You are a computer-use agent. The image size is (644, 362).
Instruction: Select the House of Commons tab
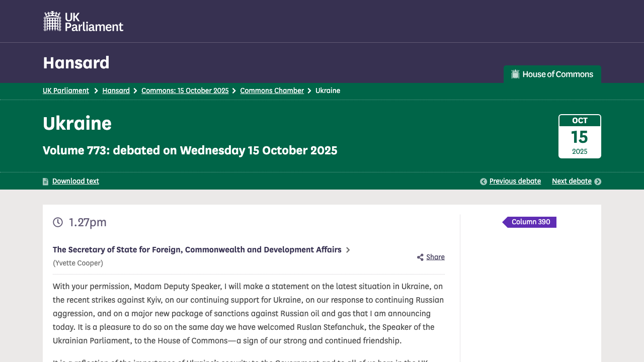[x=552, y=74]
